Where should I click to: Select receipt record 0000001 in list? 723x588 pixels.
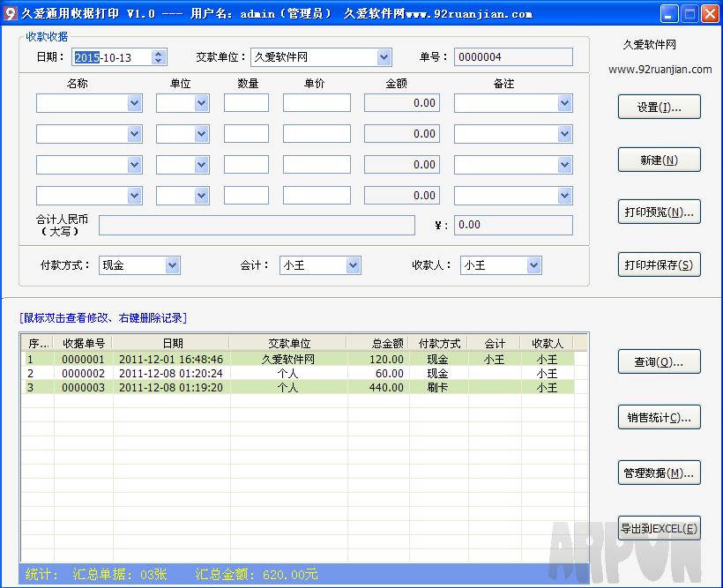tap(83, 360)
